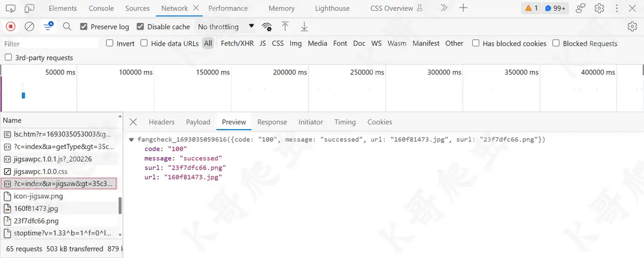Toggle the Disable cache checkbox
The height and width of the screenshot is (258, 644).
click(x=140, y=27)
